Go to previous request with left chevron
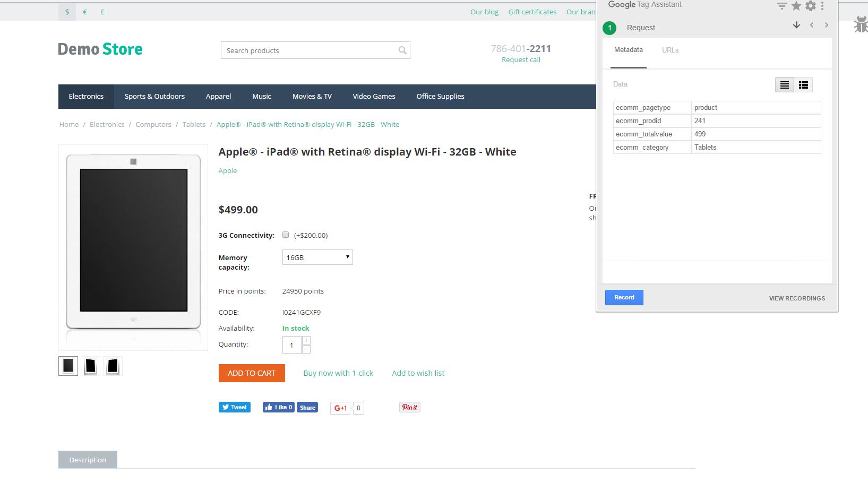The width and height of the screenshot is (868, 482). (812, 25)
